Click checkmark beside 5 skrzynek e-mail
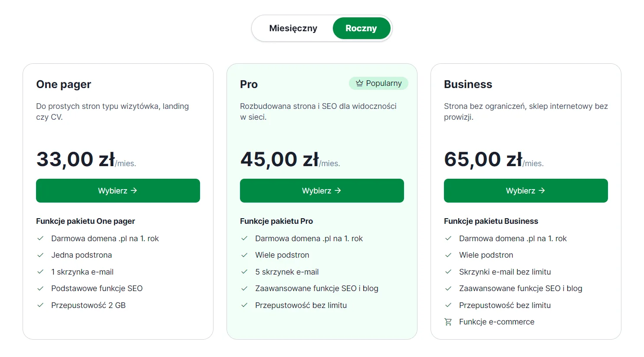This screenshot has width=644, height=357. (x=244, y=272)
